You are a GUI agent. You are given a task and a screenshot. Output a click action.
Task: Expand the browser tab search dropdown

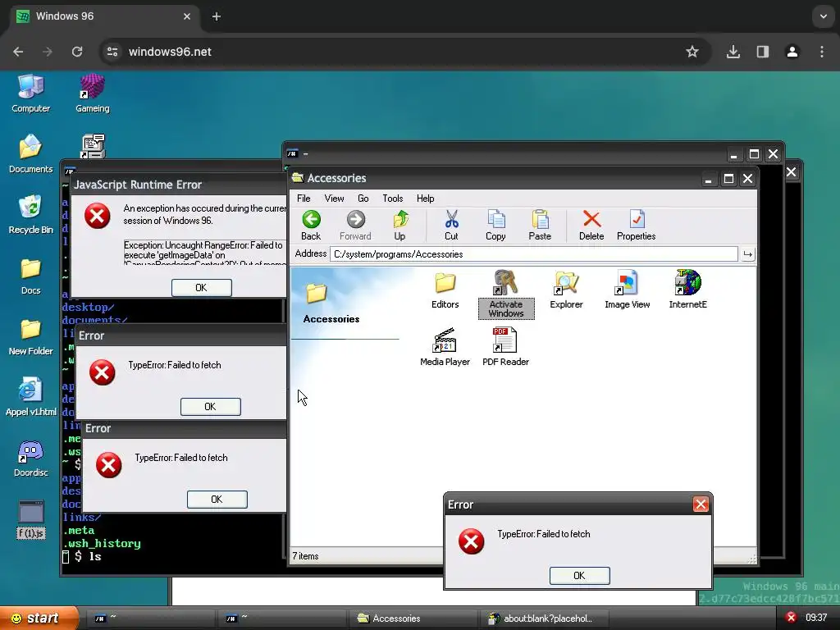tap(823, 16)
